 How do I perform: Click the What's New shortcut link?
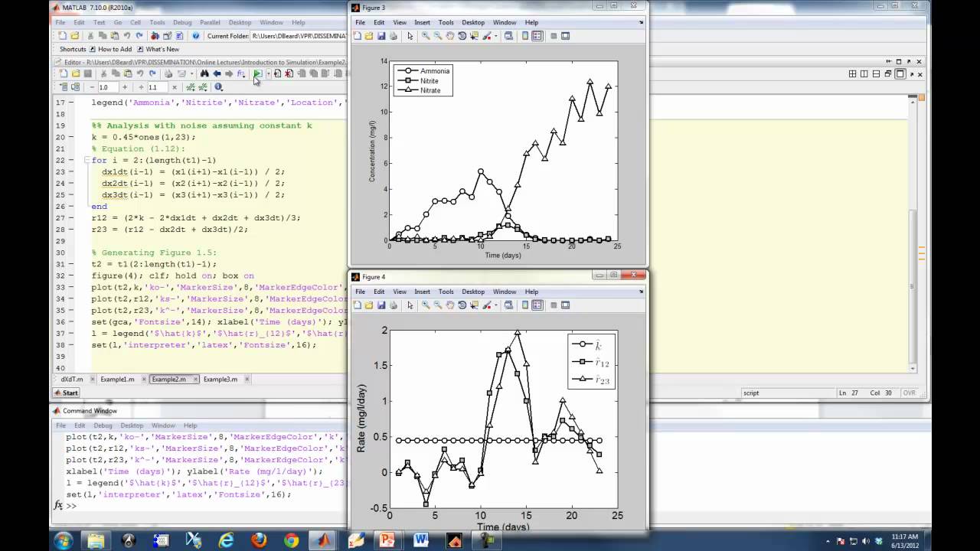click(x=157, y=49)
